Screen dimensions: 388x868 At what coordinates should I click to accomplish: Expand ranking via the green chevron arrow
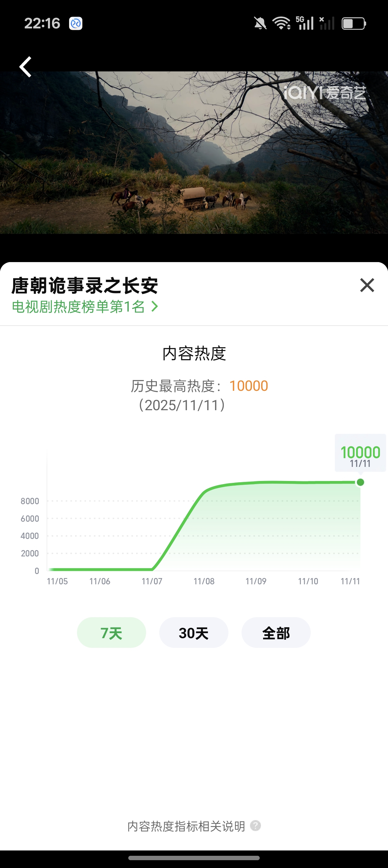pos(154,306)
